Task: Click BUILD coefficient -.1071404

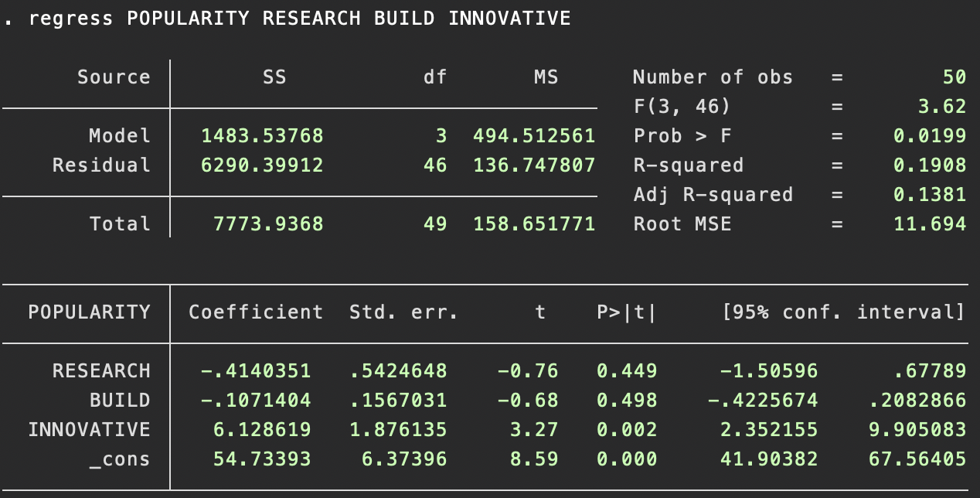Action: point(256,401)
